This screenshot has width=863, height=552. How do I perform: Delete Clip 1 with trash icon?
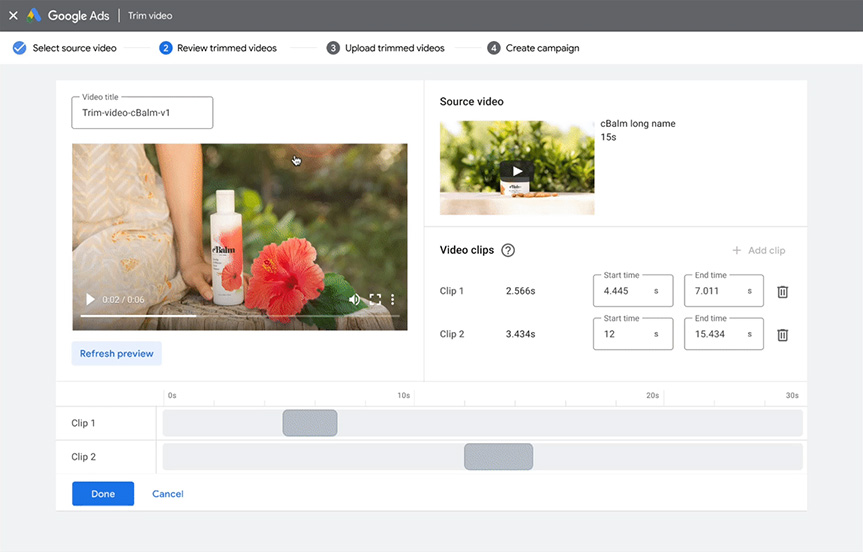[783, 292]
